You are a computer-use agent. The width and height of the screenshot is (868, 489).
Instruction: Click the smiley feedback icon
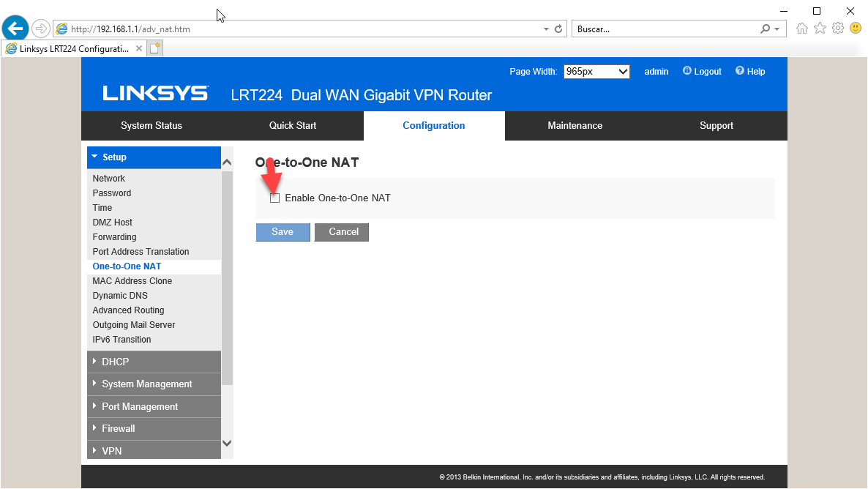[855, 29]
